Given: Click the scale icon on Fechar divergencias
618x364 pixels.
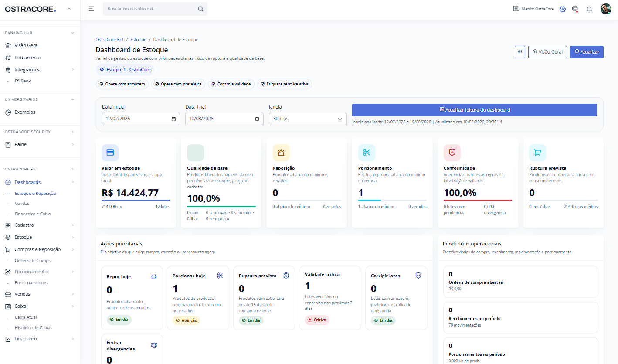Looking at the screenshot, I should pos(154,345).
